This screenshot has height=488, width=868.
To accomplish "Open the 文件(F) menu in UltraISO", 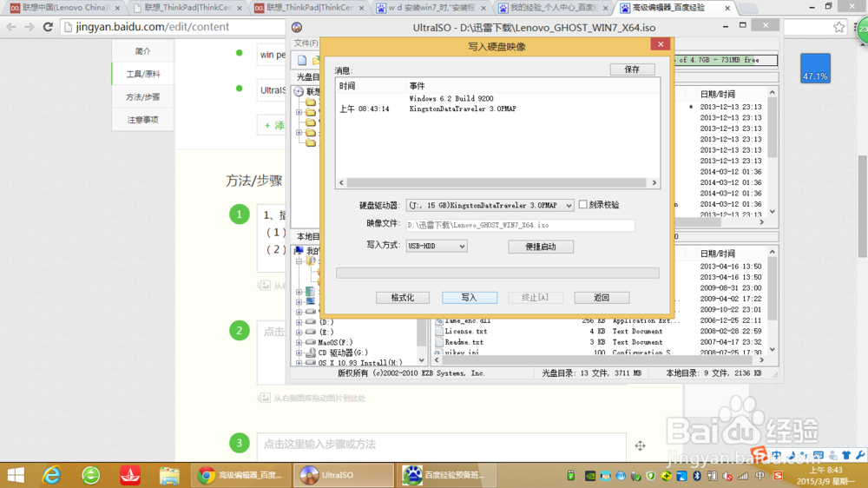I will coord(306,43).
